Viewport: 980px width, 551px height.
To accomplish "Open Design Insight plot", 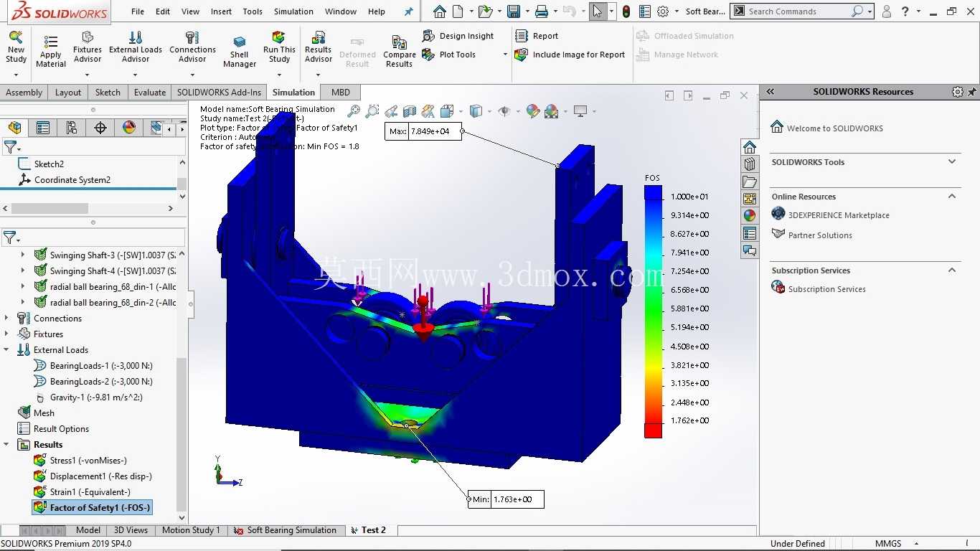I will coord(458,36).
